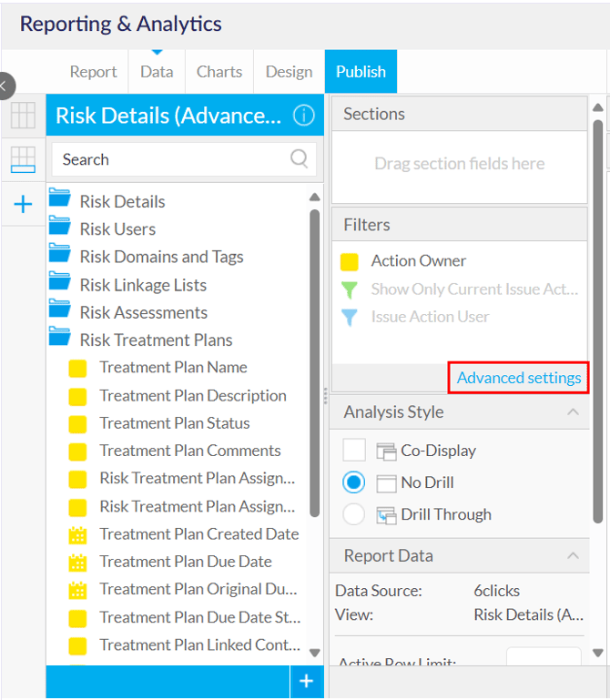Click the Search fields input box
This screenshot has width=610, height=700.
(x=173, y=159)
